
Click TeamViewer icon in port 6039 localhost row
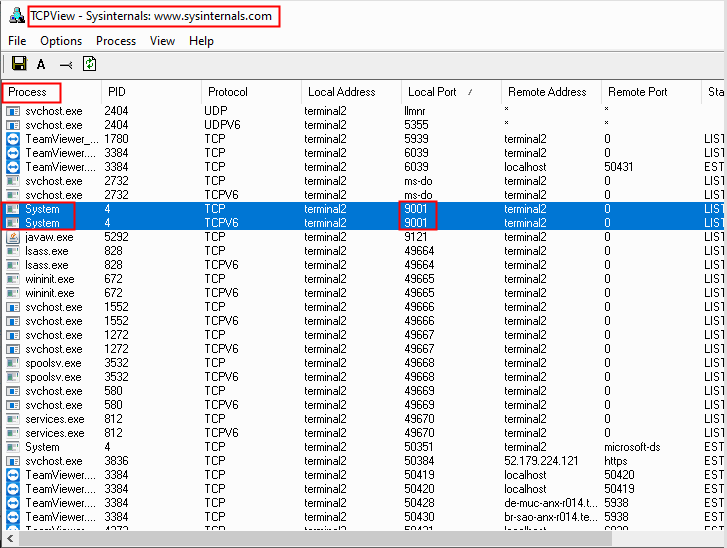[13, 167]
